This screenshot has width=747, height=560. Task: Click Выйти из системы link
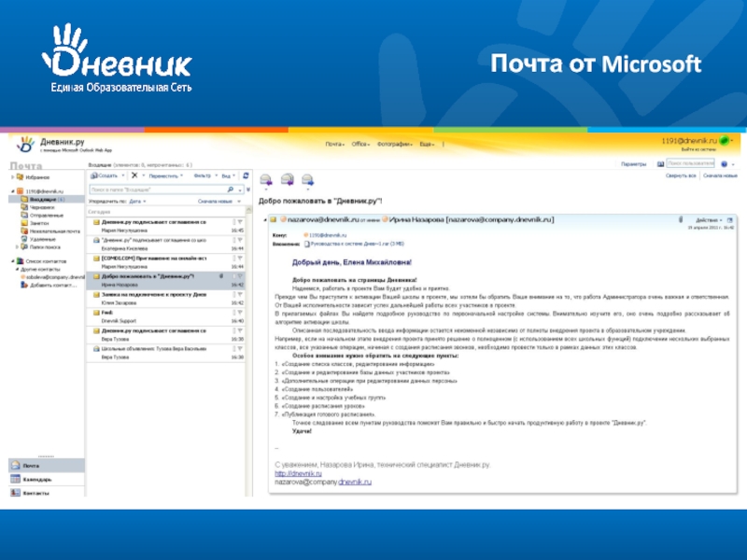coord(698,149)
